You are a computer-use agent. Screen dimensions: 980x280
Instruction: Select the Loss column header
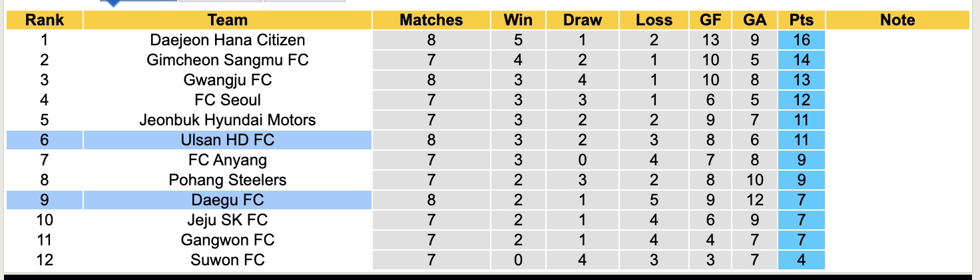(654, 20)
